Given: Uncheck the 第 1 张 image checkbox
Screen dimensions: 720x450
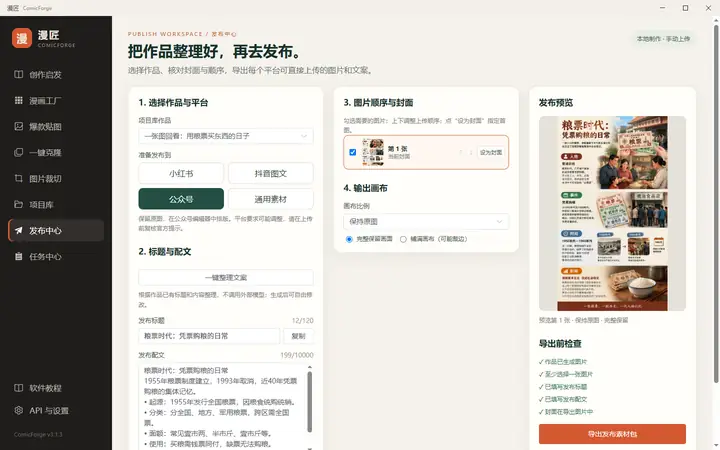Looking at the screenshot, I should (x=353, y=152).
